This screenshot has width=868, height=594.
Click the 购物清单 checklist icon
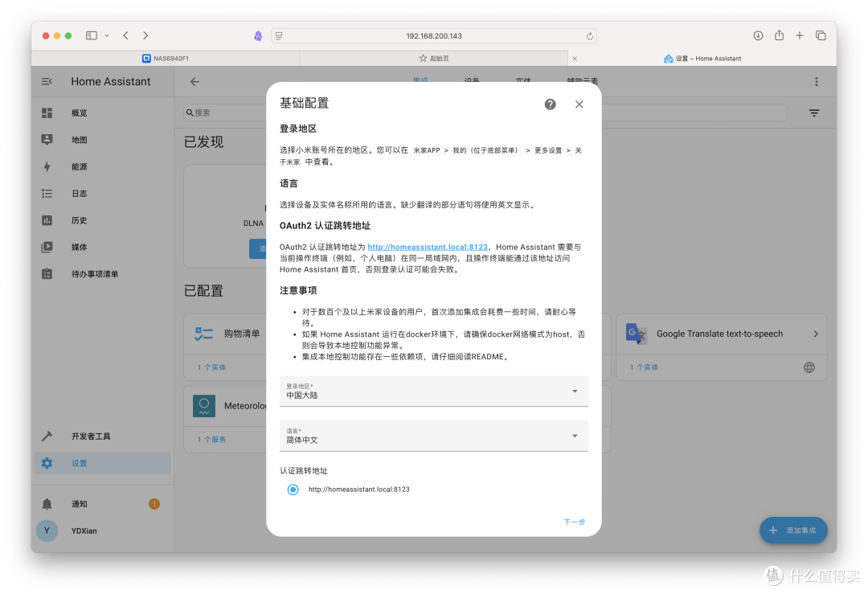(203, 334)
